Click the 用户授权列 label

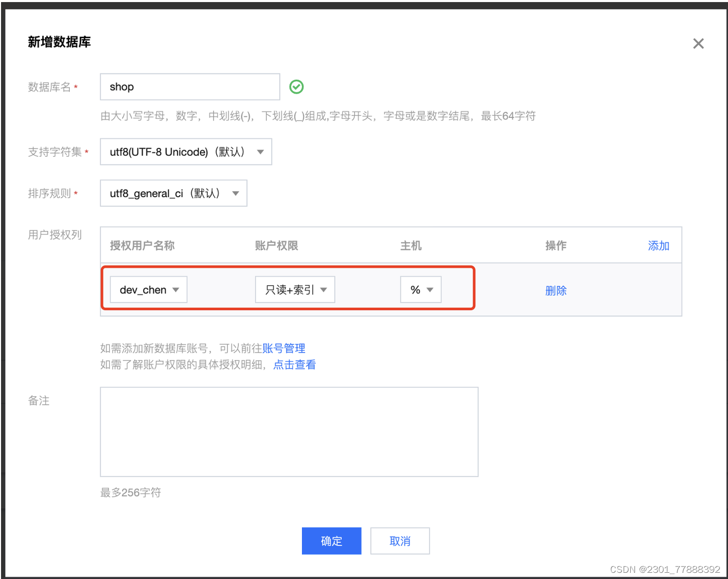coord(55,235)
